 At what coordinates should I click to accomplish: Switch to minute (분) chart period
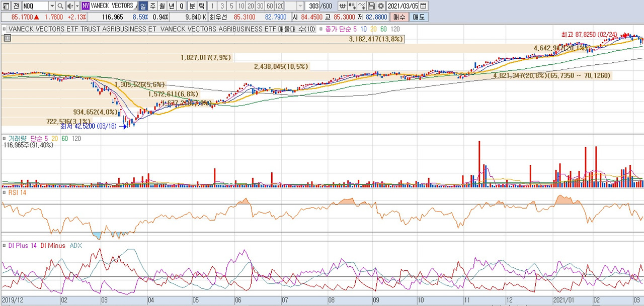(192, 6)
